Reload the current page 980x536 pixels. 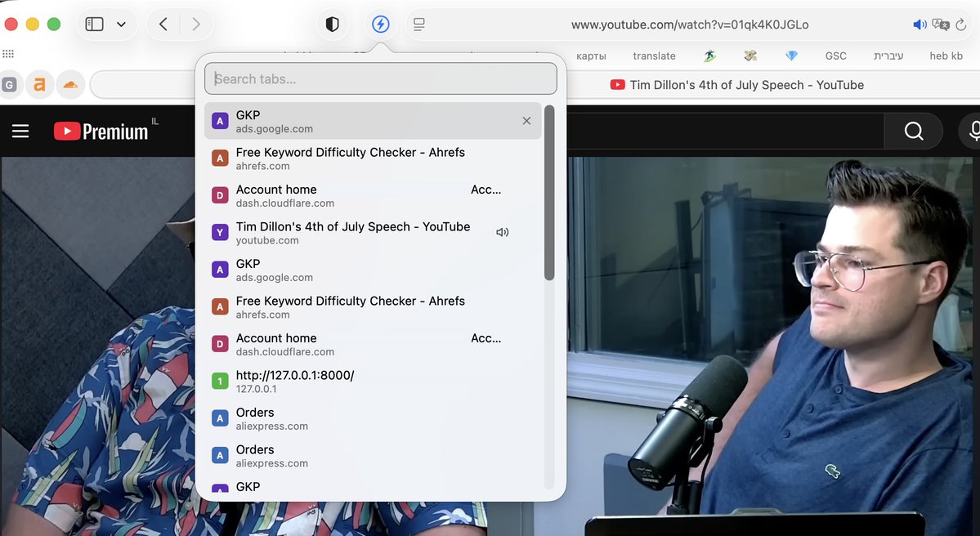click(x=961, y=25)
